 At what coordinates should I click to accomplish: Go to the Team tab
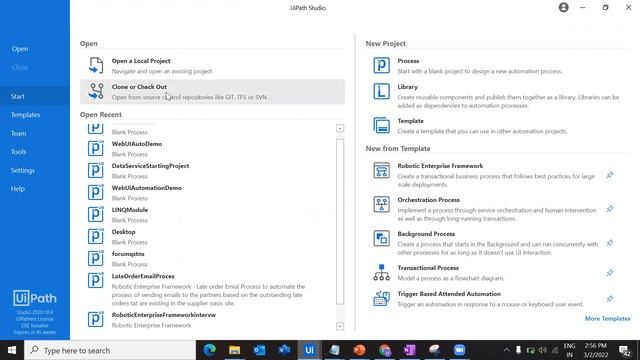point(18,133)
